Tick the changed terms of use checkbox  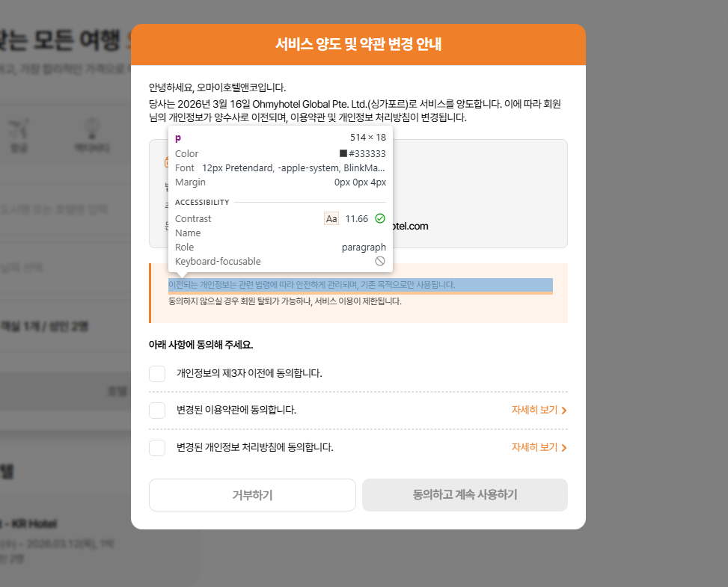(157, 411)
